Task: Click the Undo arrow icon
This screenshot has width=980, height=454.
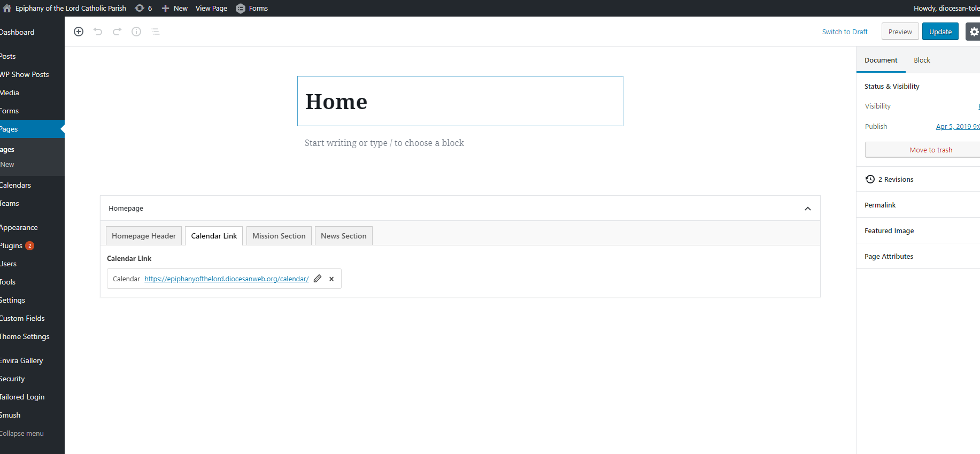Action: click(98, 32)
